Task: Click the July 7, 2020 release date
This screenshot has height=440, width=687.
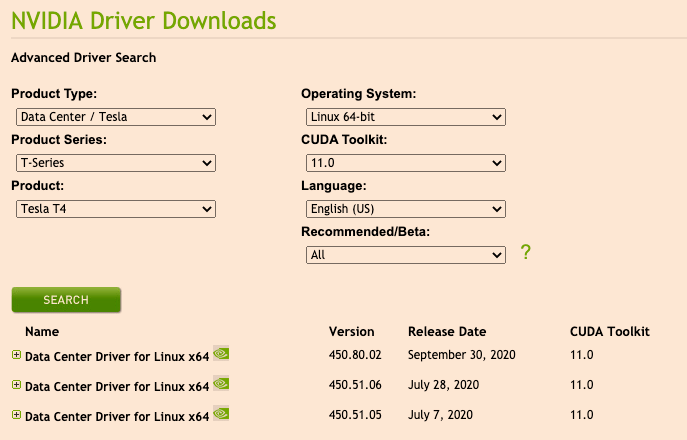Action: coord(440,415)
